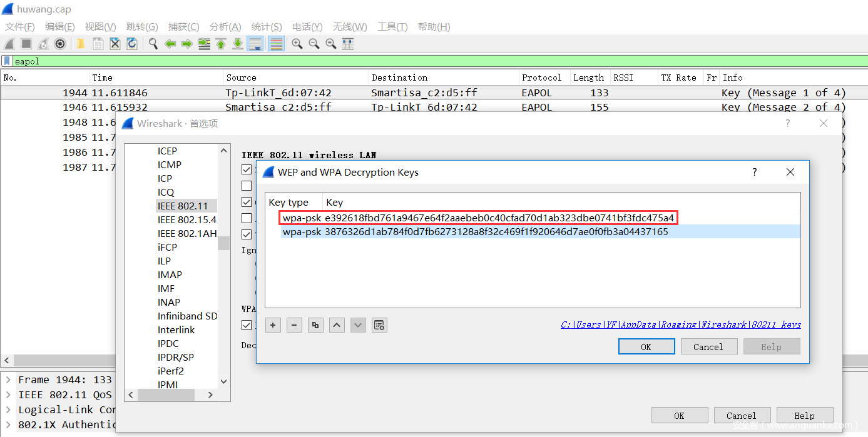Screen dimensions: 868x437
Task: Expand the Logical-Link Control details node
Action: point(8,409)
